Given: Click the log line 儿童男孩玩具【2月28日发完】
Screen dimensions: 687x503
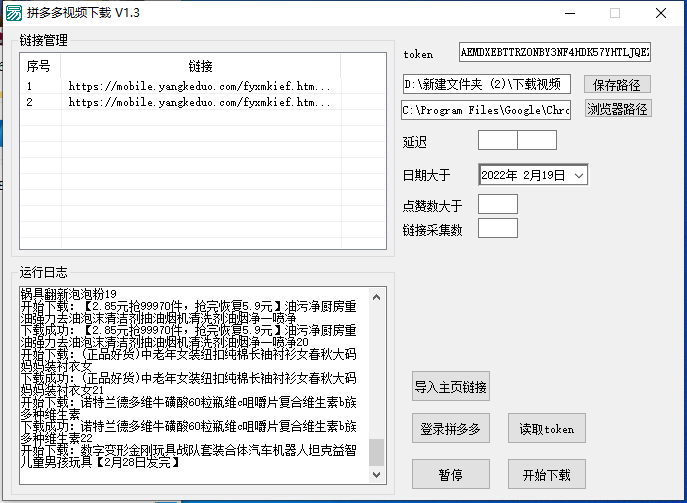Looking at the screenshot, I should coord(101,462).
